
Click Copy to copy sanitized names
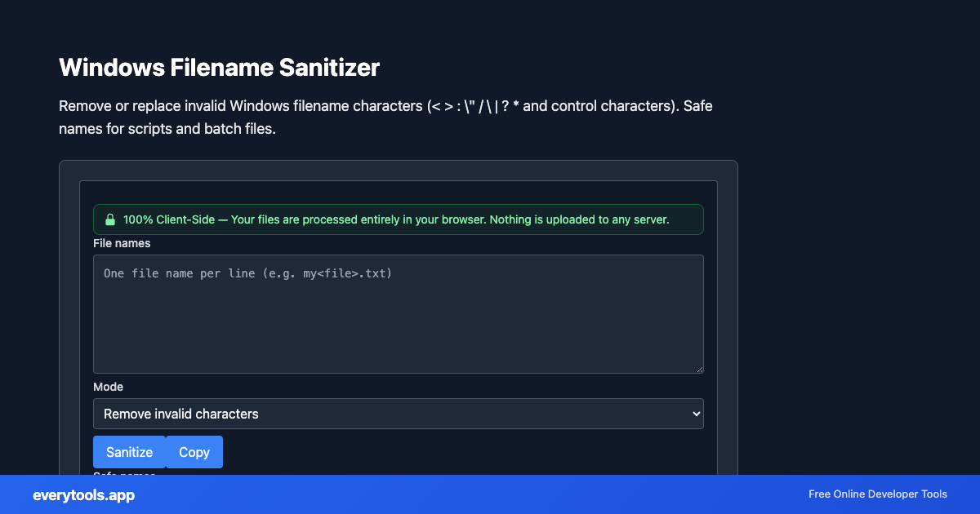tap(194, 451)
